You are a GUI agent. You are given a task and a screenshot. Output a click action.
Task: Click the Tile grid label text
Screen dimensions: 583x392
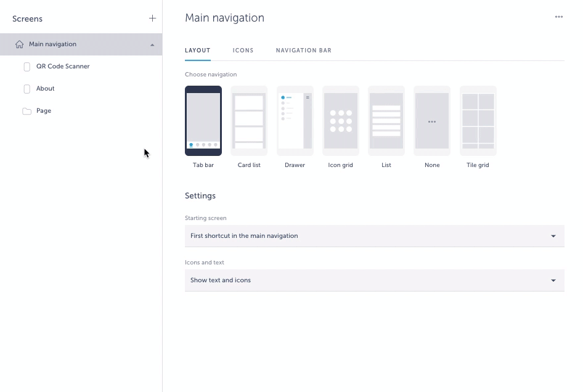click(x=478, y=165)
